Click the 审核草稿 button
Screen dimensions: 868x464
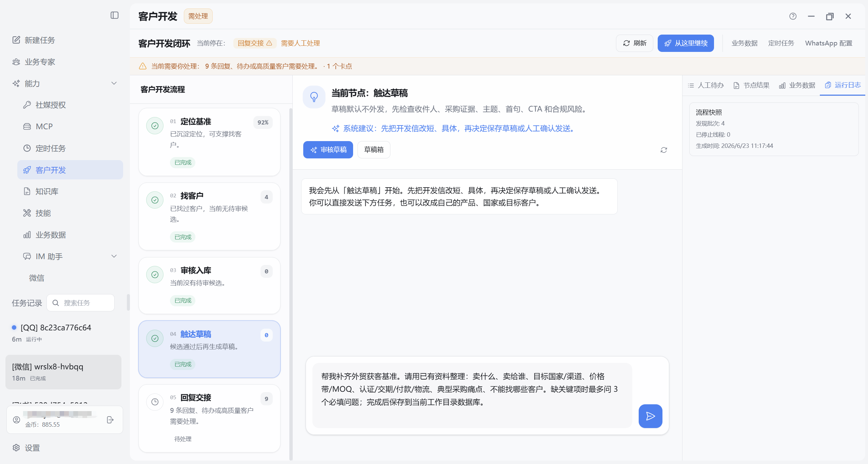(328, 150)
